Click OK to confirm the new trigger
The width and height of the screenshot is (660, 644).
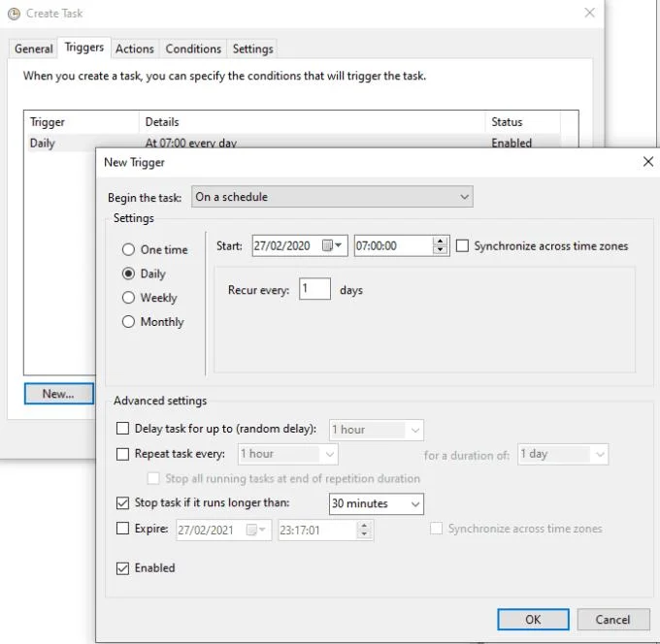(533, 619)
